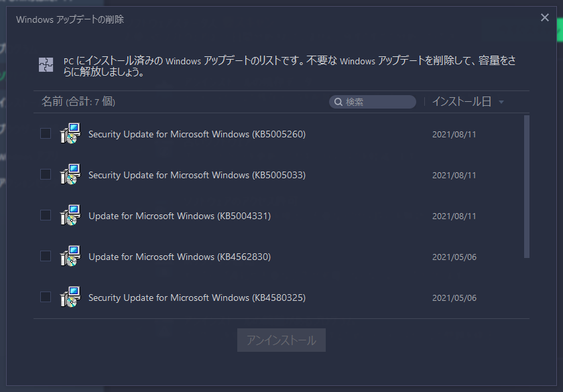Enable the checkbox for Update KB4562830
563x392 pixels.
[x=46, y=256]
